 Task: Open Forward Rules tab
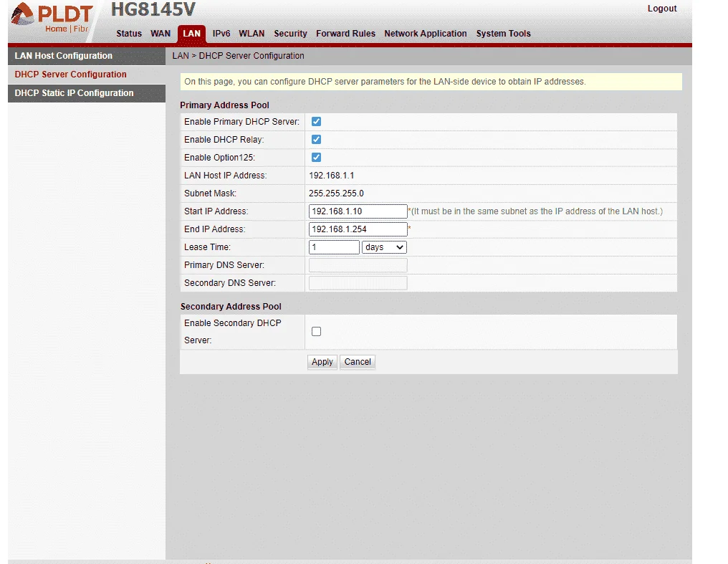[345, 34]
